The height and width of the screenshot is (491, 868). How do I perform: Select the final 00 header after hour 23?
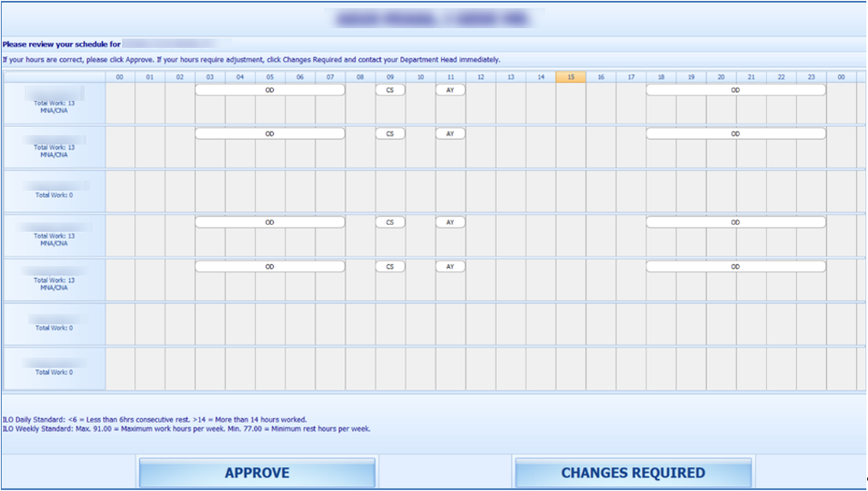click(841, 77)
